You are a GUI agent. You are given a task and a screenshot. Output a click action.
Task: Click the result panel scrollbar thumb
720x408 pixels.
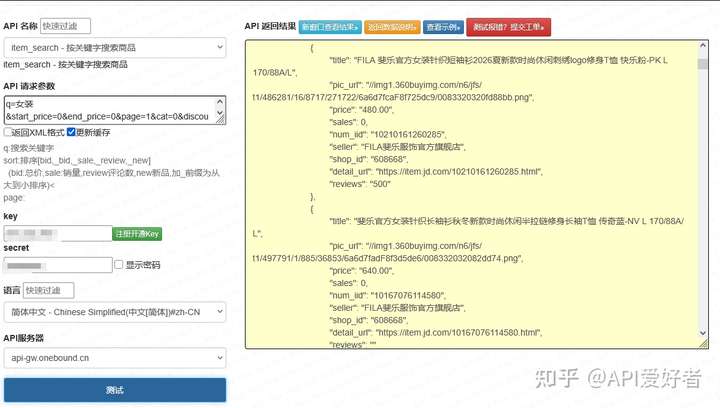703,63
